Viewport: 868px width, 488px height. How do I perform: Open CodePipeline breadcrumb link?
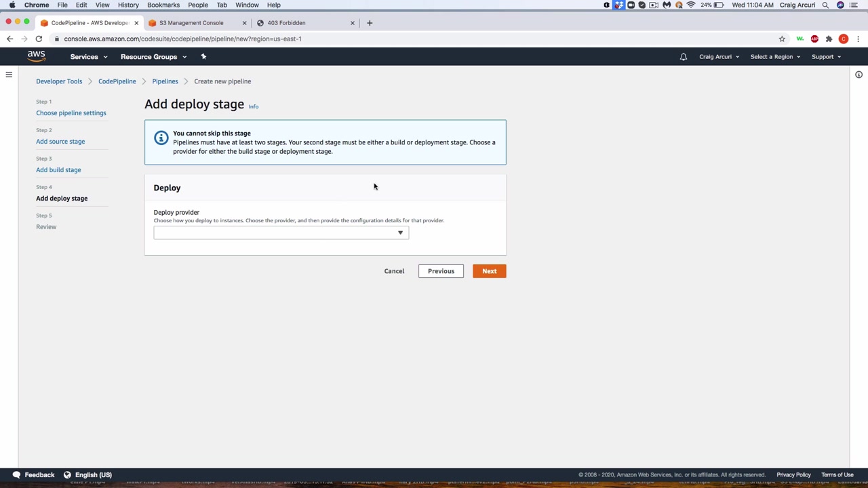coord(117,81)
